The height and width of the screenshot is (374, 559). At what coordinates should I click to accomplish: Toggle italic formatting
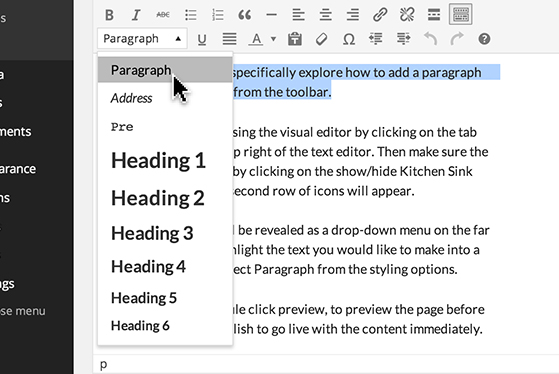point(136,15)
